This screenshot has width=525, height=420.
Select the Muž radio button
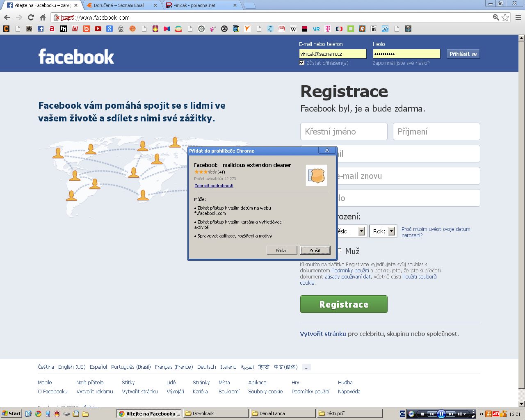pyautogui.click(x=339, y=250)
